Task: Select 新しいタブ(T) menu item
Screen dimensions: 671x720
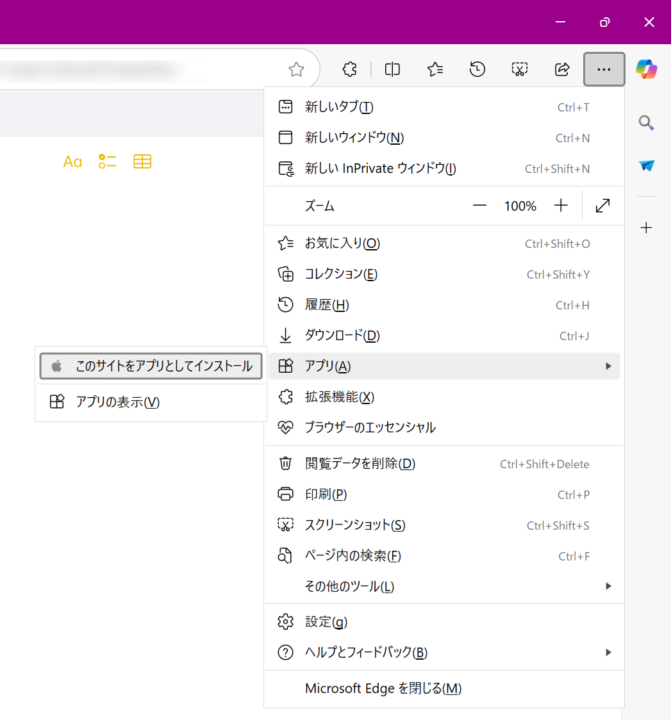Action: coord(444,107)
